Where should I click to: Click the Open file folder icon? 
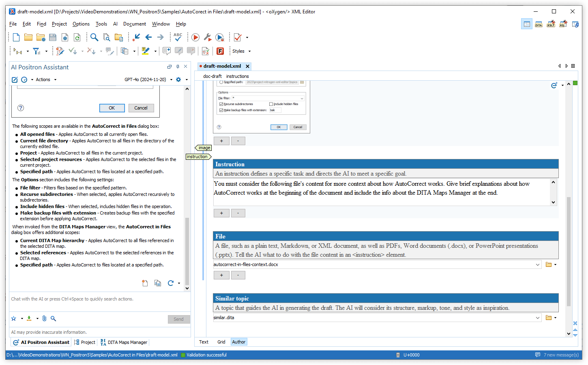coord(28,37)
